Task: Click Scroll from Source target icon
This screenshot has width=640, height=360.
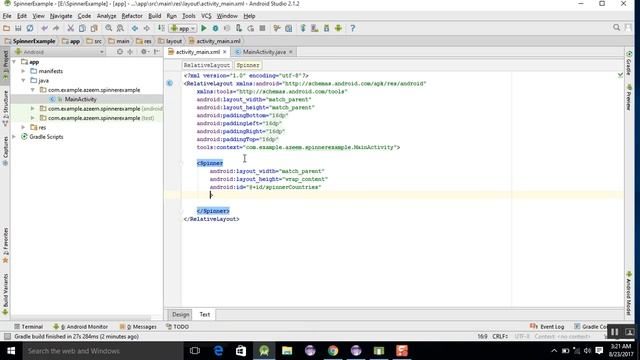Action: 120,52
